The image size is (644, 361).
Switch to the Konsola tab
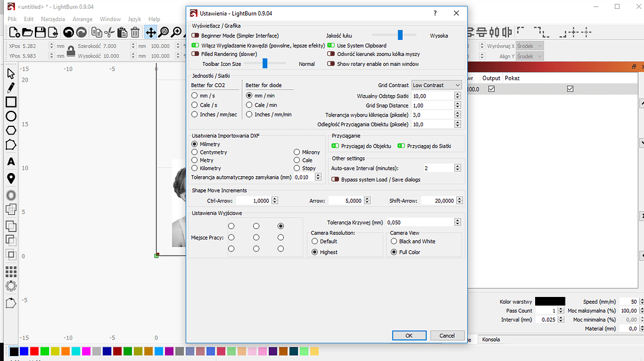pyautogui.click(x=491, y=340)
